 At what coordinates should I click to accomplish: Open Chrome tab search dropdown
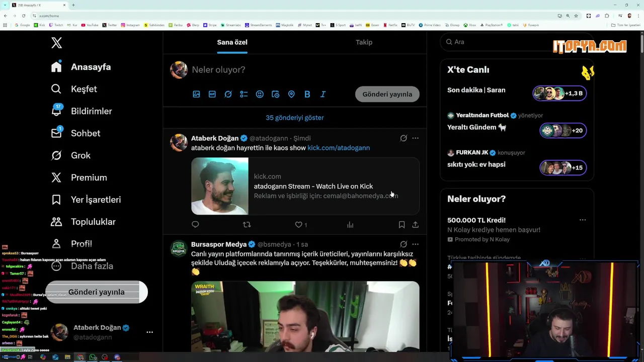click(x=5, y=5)
